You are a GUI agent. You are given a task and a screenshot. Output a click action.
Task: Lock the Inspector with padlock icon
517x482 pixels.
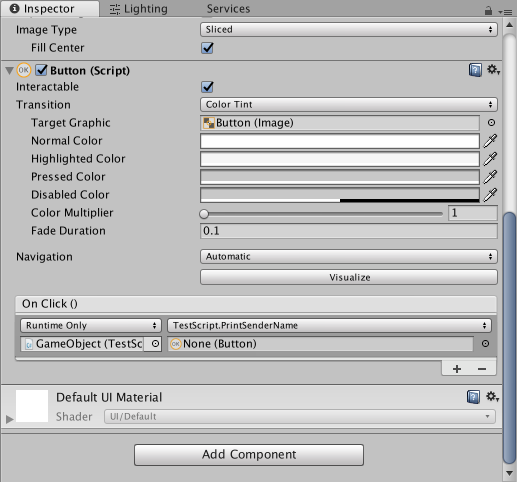point(488,11)
